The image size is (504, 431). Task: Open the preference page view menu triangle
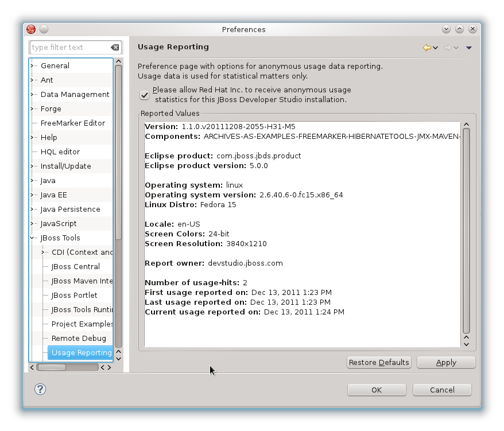(469, 48)
